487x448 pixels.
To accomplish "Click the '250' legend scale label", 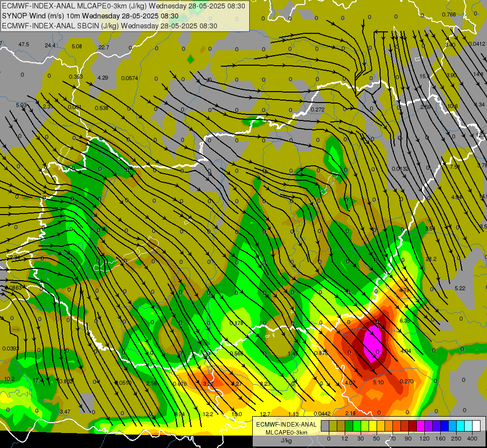I will coord(456,439).
